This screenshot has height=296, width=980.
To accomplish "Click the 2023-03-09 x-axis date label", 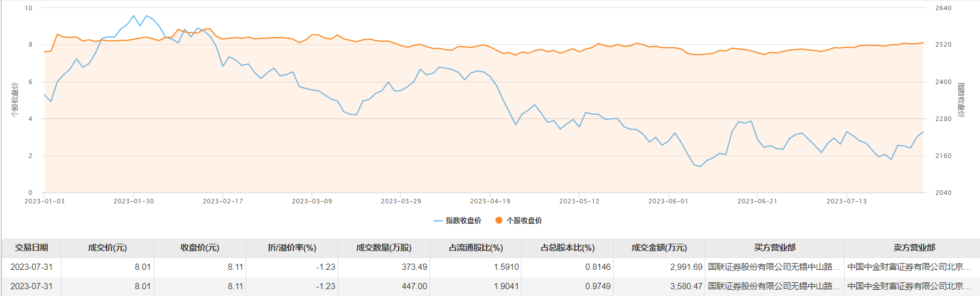I will click(x=312, y=201).
